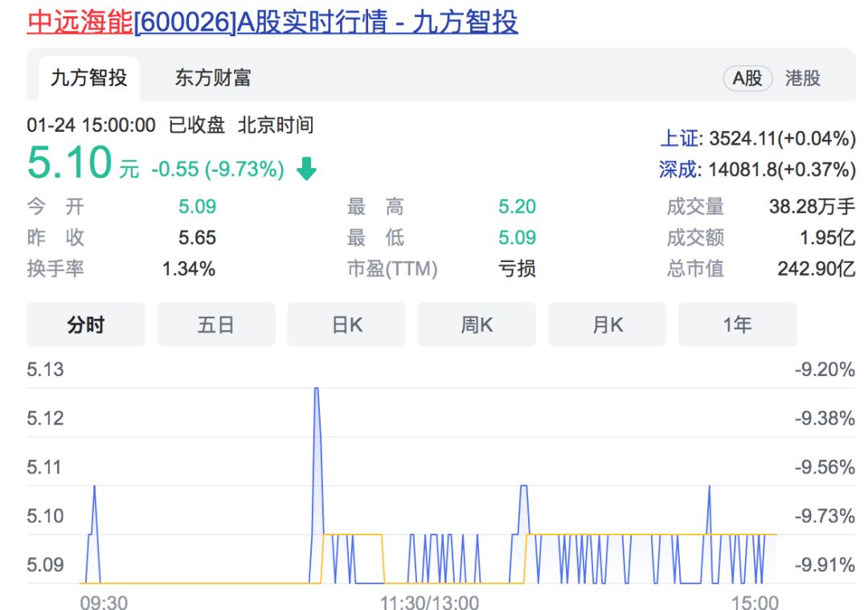Screen dimensions: 868x610
Task: Open the 中远海能[600026]A股实时行情 title link
Action: click(x=272, y=23)
